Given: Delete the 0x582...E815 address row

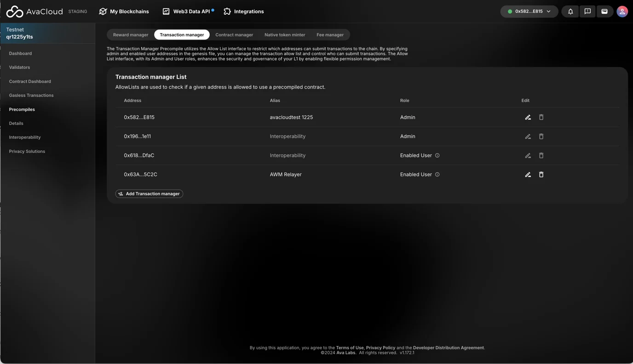Looking at the screenshot, I should point(541,117).
